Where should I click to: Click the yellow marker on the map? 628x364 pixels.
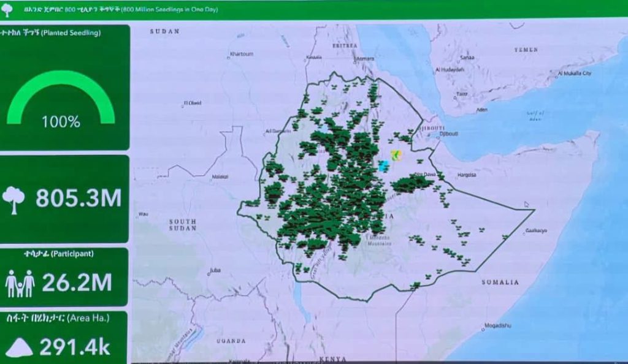396,154
